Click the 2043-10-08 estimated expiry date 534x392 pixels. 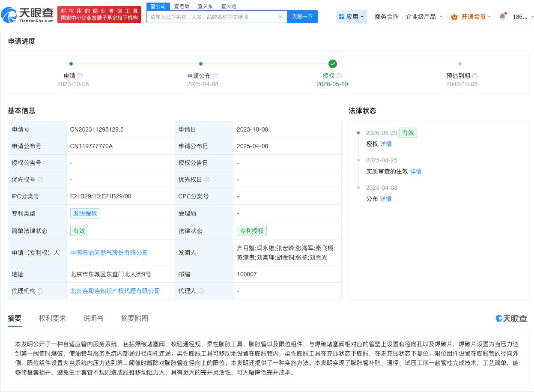[x=462, y=84]
